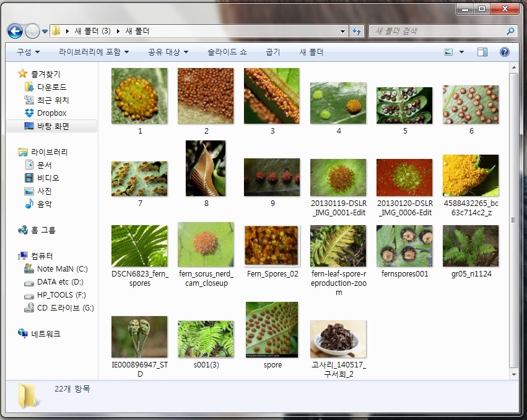Toggle the preview pane icon
The height and width of the screenshot is (420, 527).
482,52
